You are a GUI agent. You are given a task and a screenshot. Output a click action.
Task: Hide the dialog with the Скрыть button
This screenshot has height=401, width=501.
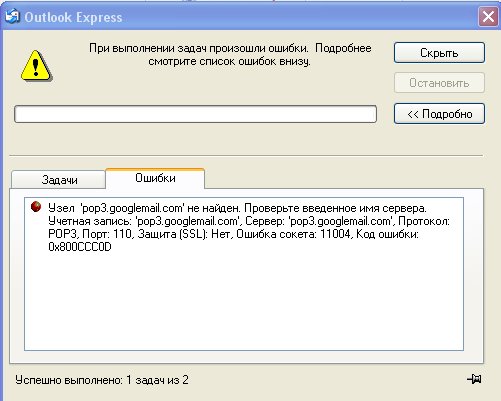click(x=439, y=53)
